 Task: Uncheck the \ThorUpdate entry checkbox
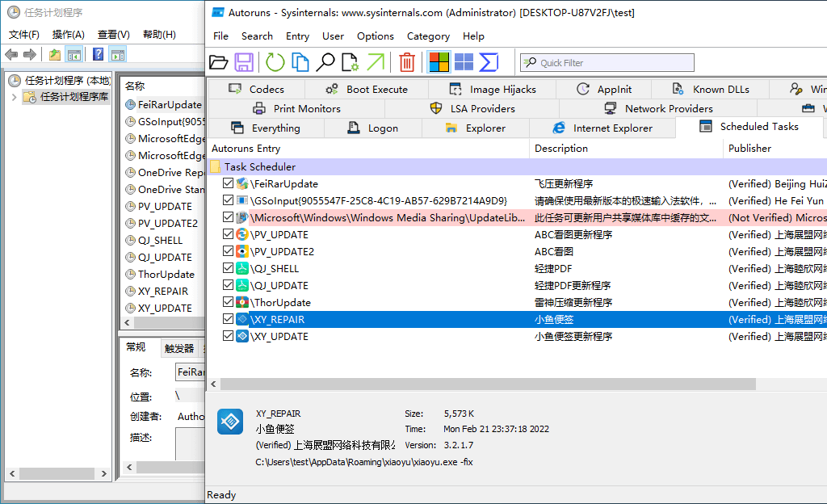228,301
